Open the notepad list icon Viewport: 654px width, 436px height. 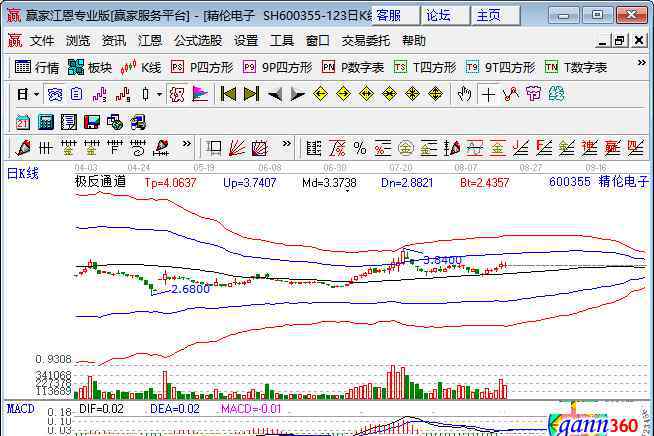[x=69, y=122]
